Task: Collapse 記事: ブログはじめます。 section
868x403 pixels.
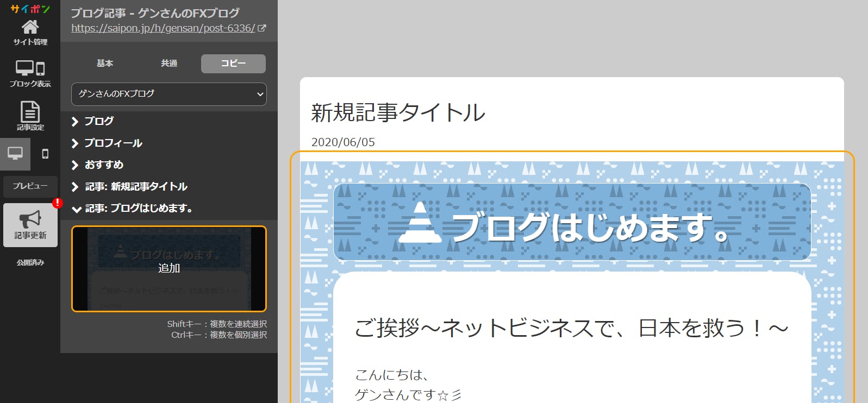Action: tap(138, 209)
